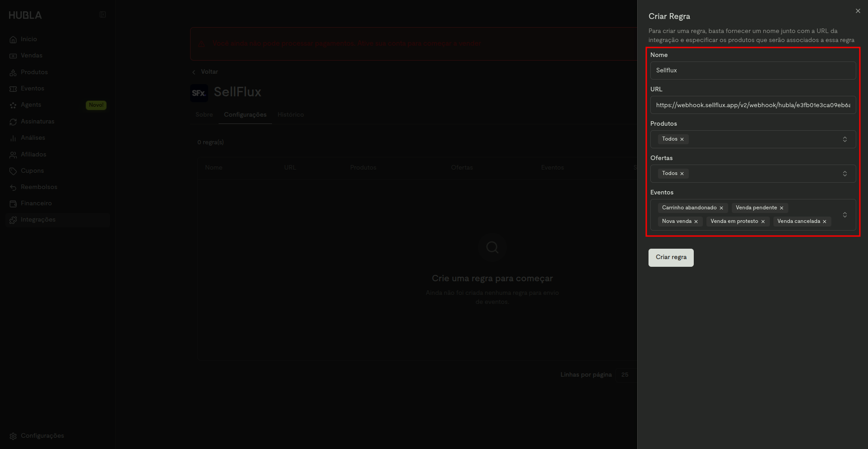
Task: Expand the Eventos dropdown
Action: pos(844,215)
